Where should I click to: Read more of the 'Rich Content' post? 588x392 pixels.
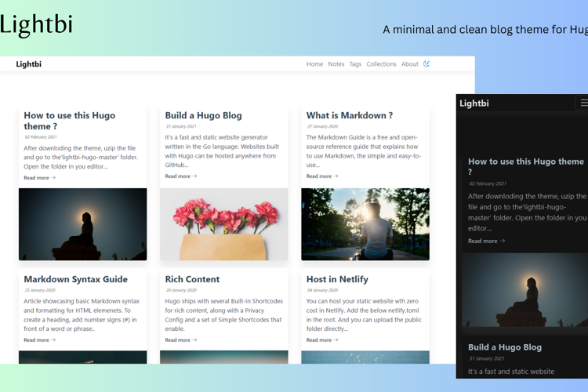(x=181, y=339)
